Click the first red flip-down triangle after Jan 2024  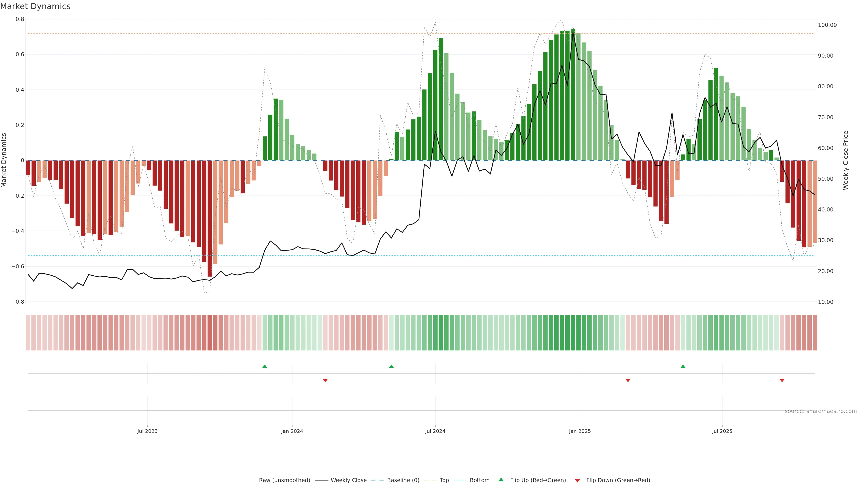[x=325, y=380]
